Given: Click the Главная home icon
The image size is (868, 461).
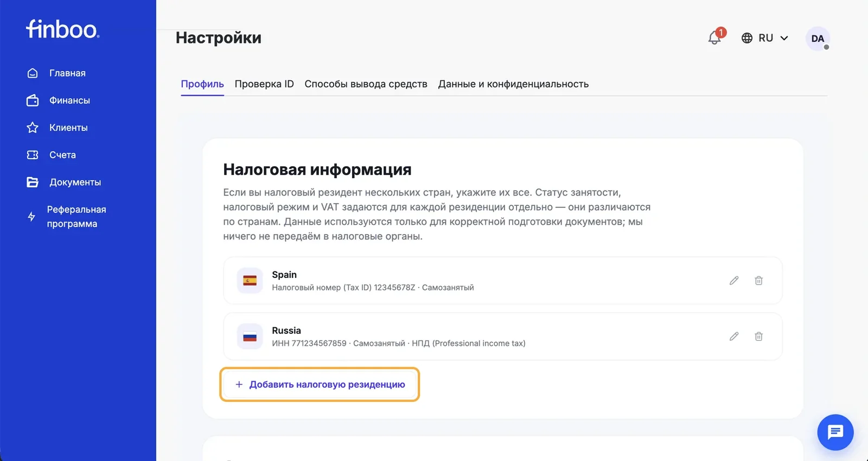Looking at the screenshot, I should (x=33, y=73).
